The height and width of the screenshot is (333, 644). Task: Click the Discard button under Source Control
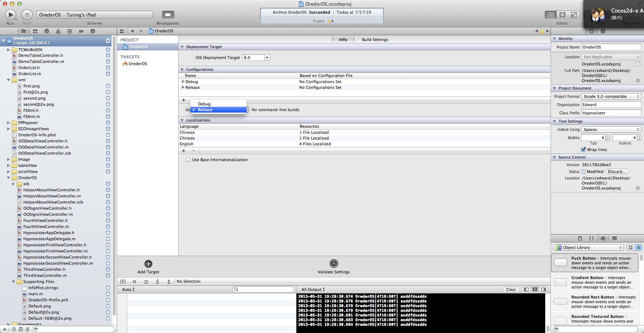(617, 172)
